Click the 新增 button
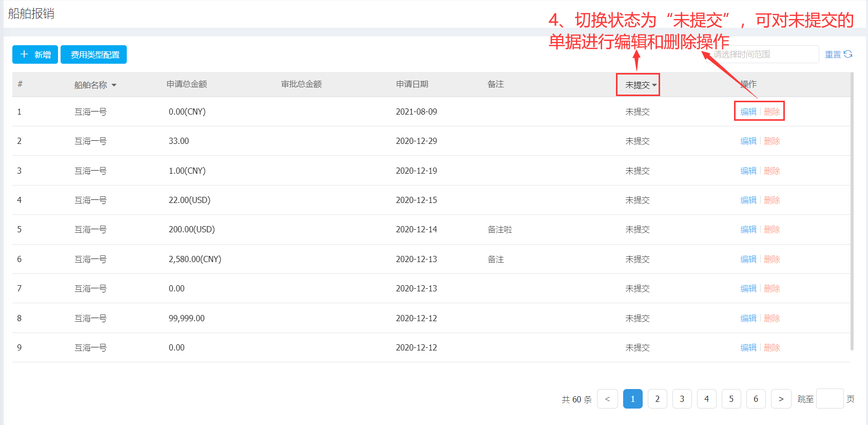Viewport: 868px width, 425px height. tap(35, 54)
